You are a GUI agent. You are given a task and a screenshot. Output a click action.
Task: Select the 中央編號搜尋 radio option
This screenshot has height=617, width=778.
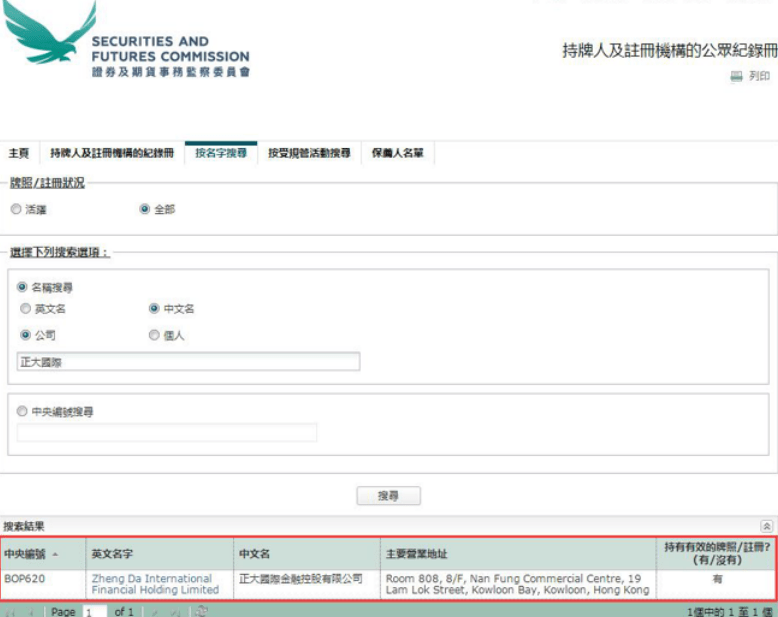coord(22,411)
